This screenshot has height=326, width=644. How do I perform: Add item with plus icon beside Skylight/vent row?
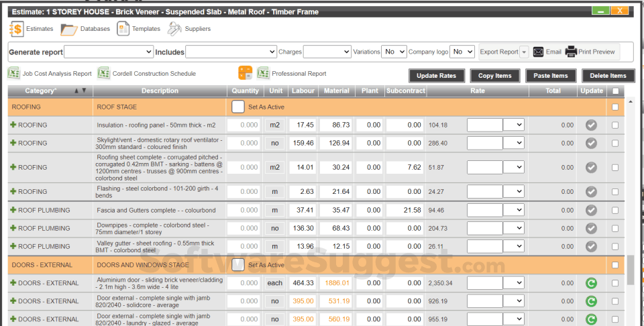[x=13, y=143]
